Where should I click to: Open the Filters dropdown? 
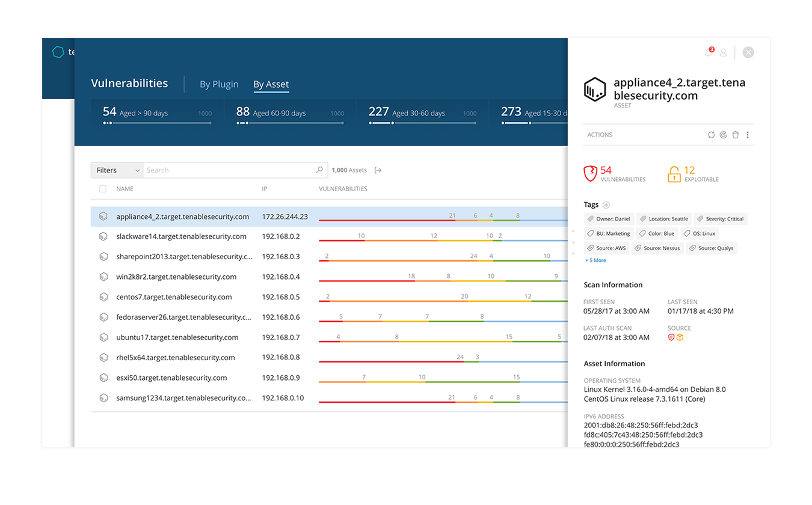point(117,170)
